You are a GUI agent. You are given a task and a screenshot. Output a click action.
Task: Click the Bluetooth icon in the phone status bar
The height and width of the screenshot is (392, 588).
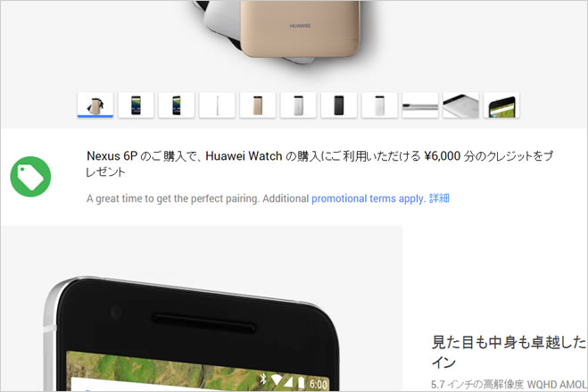(263, 379)
